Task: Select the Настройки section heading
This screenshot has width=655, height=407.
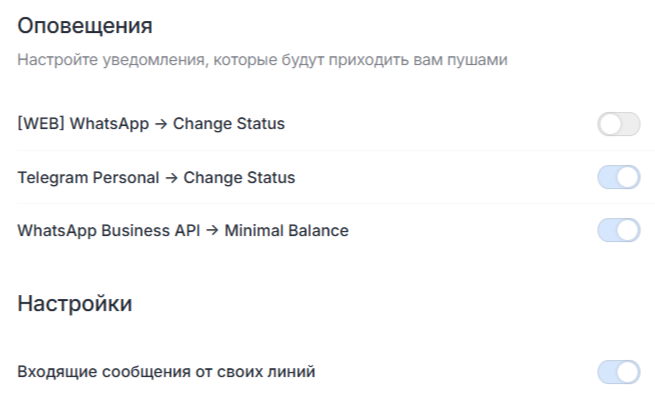Action: click(75, 304)
